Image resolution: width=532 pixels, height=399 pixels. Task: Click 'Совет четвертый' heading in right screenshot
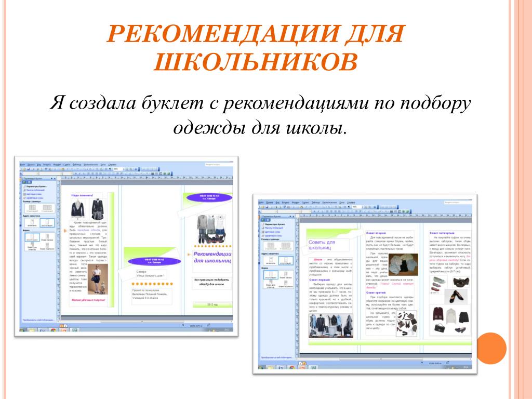coord(442,233)
